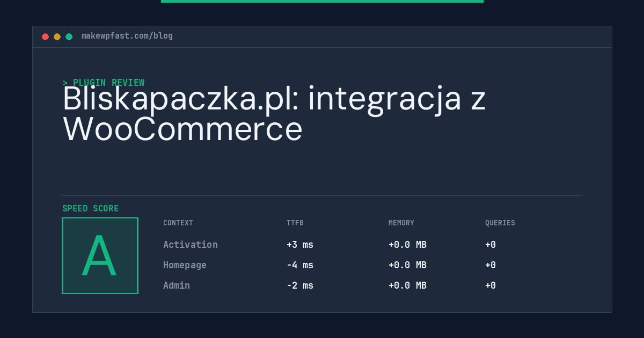Click the CONTEXT column header

coord(178,223)
